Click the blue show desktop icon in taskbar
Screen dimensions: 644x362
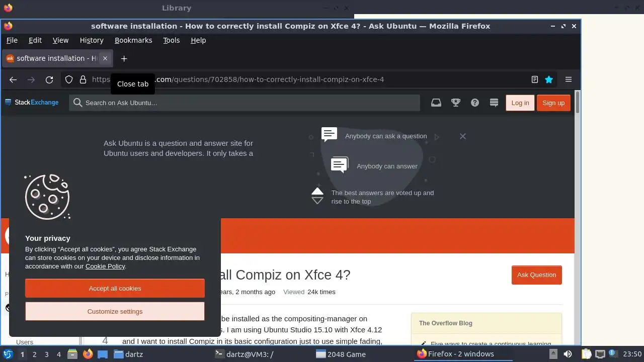coord(103,354)
